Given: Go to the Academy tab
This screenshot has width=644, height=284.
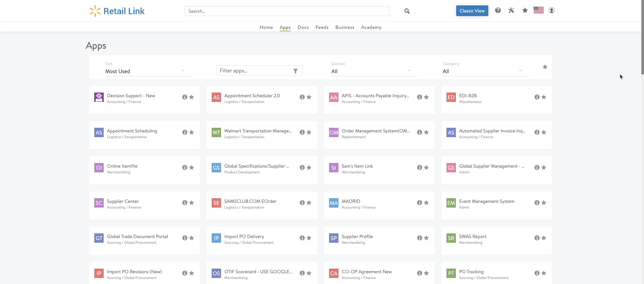Looking at the screenshot, I should (x=371, y=27).
